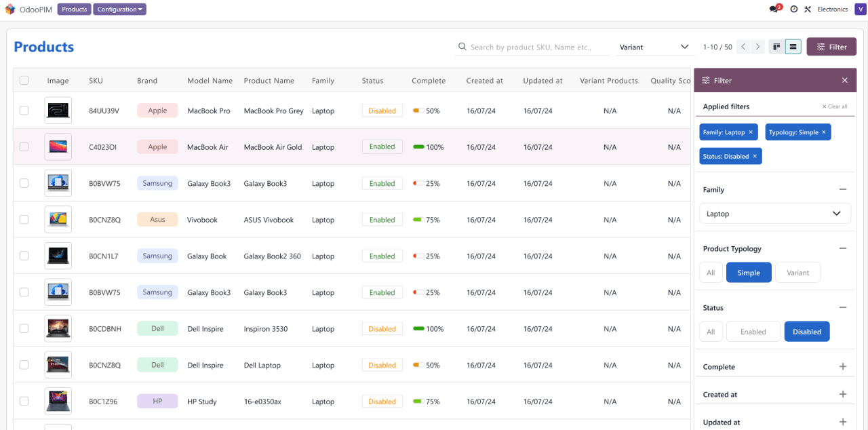The width and height of the screenshot is (868, 430).
Task: Open the Family Laptop dropdown in filters
Action: click(774, 214)
